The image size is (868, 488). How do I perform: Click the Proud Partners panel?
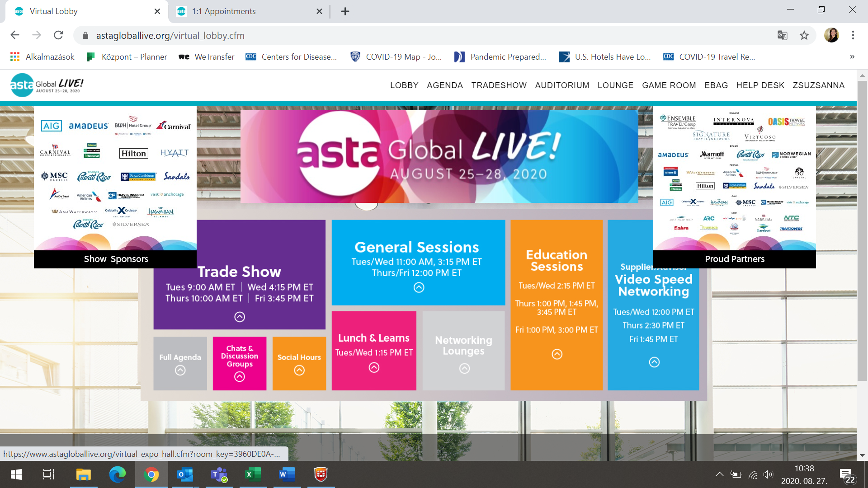point(735,187)
